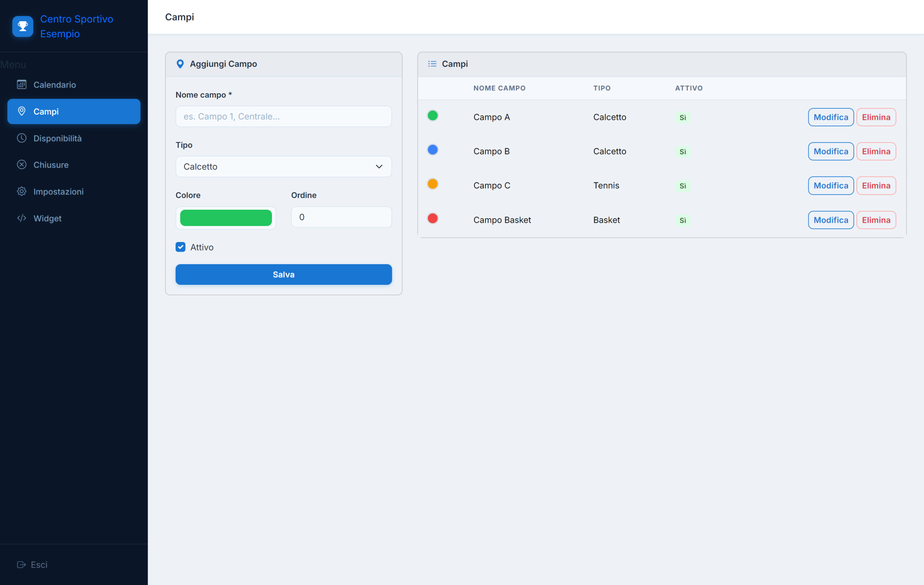Click Modifica for Campo C
The height and width of the screenshot is (585, 924).
click(x=831, y=185)
